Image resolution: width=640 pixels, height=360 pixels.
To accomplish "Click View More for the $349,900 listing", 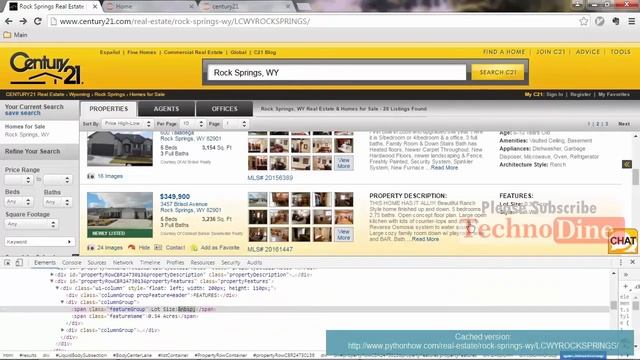I will [x=343, y=234].
